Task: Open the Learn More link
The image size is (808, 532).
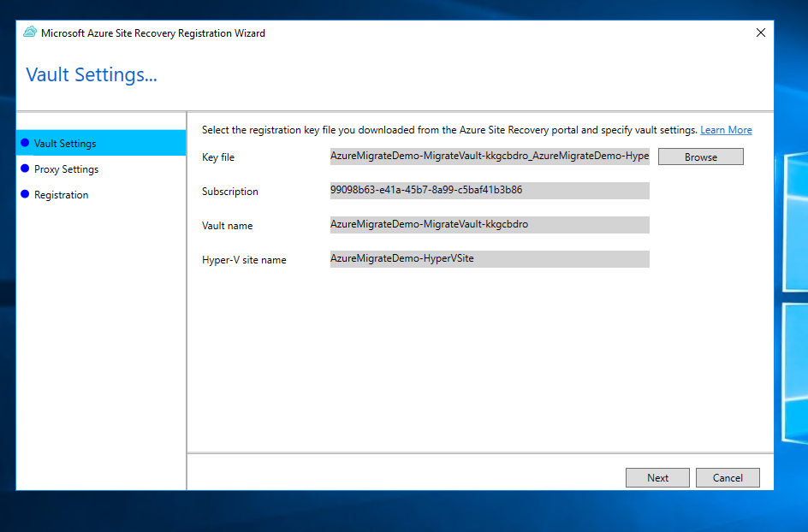Action: coord(726,130)
